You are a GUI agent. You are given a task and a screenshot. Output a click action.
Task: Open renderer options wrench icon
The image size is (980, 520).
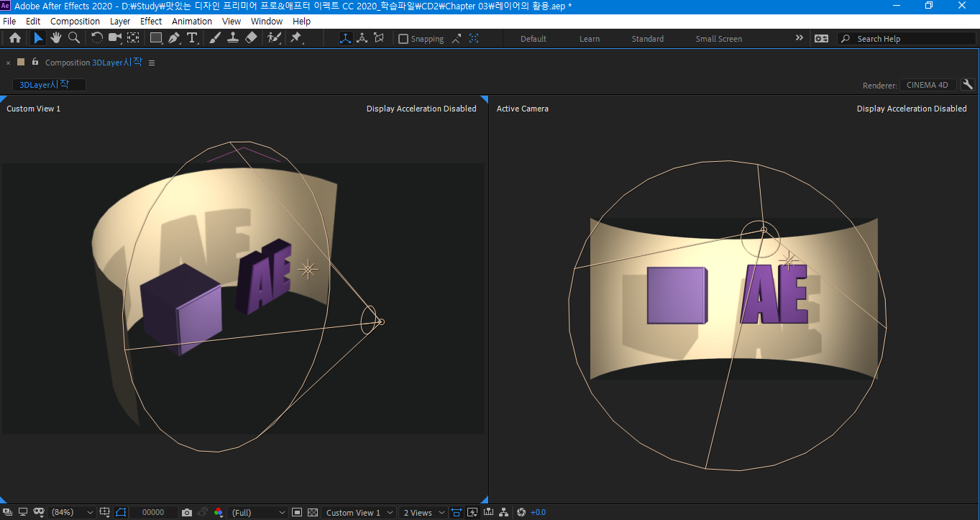[x=968, y=85]
